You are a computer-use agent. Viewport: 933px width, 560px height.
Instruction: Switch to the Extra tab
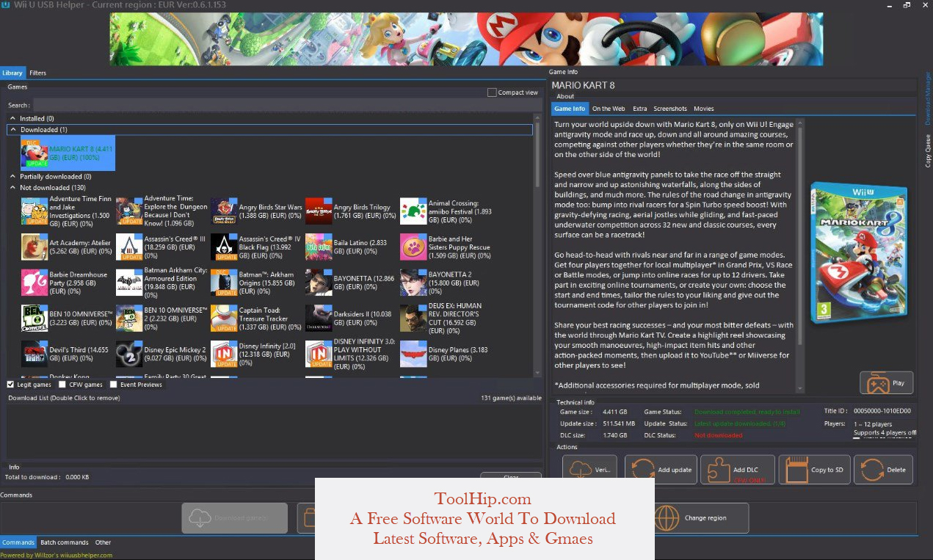[640, 109]
